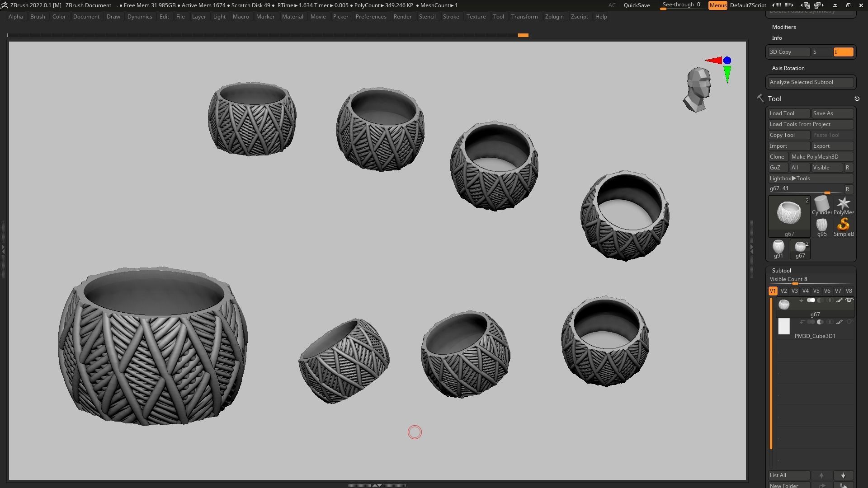
Task: Collapse the Subtool section
Action: pyautogui.click(x=781, y=271)
